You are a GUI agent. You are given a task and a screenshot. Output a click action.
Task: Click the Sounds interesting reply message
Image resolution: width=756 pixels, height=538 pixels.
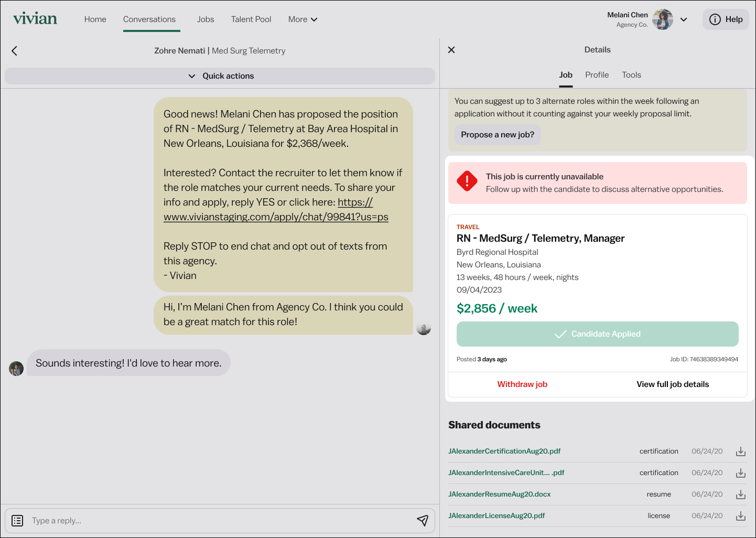point(128,363)
